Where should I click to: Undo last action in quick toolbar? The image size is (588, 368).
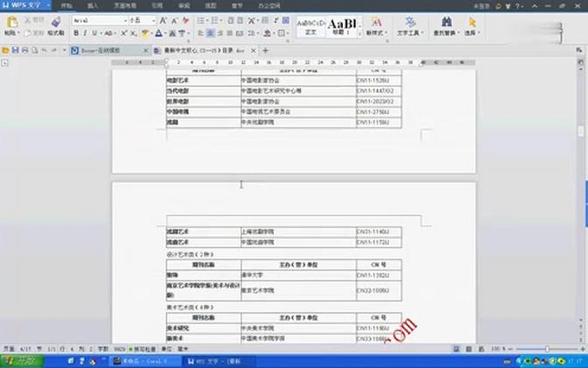[45, 50]
